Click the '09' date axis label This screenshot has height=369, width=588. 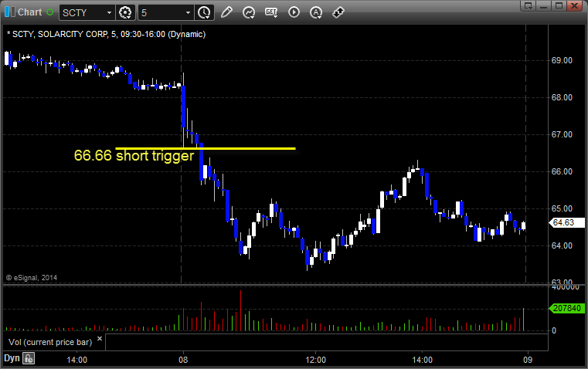[528, 360]
